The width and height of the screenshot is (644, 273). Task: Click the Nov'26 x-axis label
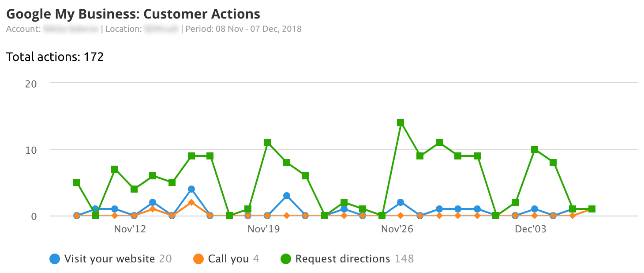tap(397, 229)
